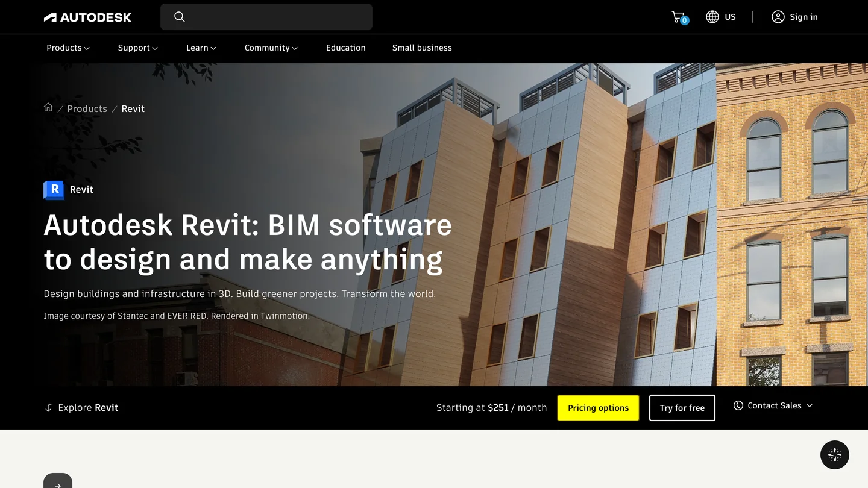Click the 'Autodesk Revit: BIM software' heading
The width and height of the screenshot is (868, 488).
(x=248, y=242)
